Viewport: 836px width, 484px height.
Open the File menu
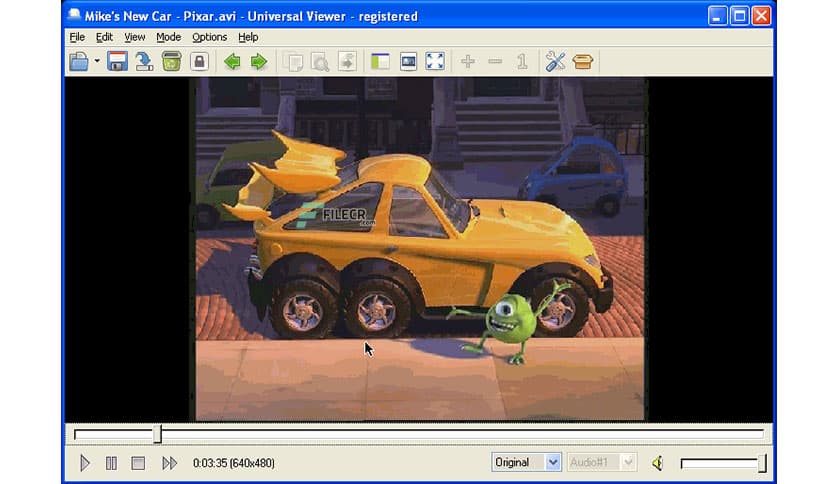77,37
